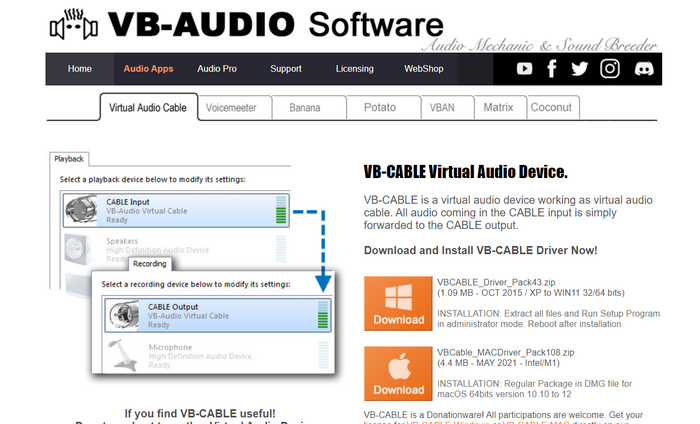Open the VB-Audio Twitter bird icon

pos(579,69)
